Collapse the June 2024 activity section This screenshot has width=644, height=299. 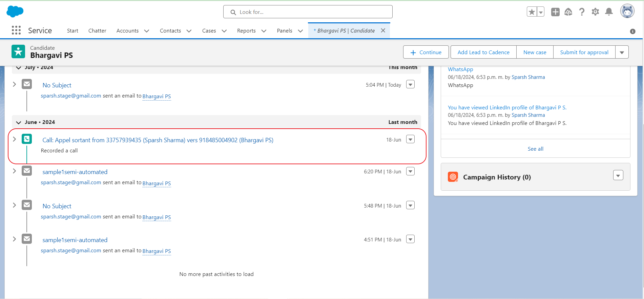pos(19,122)
